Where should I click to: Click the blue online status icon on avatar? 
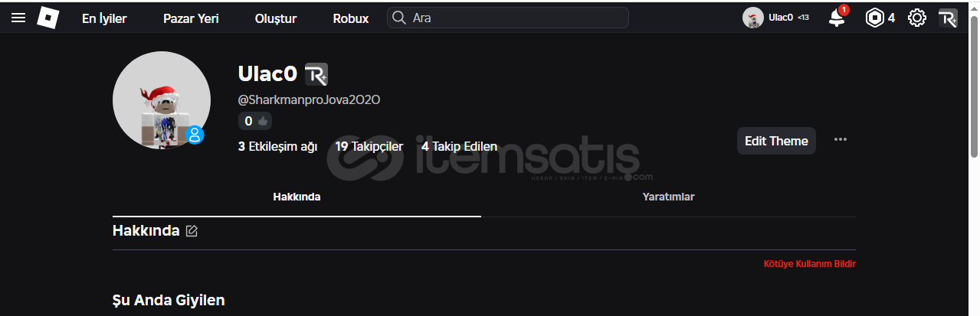195,135
